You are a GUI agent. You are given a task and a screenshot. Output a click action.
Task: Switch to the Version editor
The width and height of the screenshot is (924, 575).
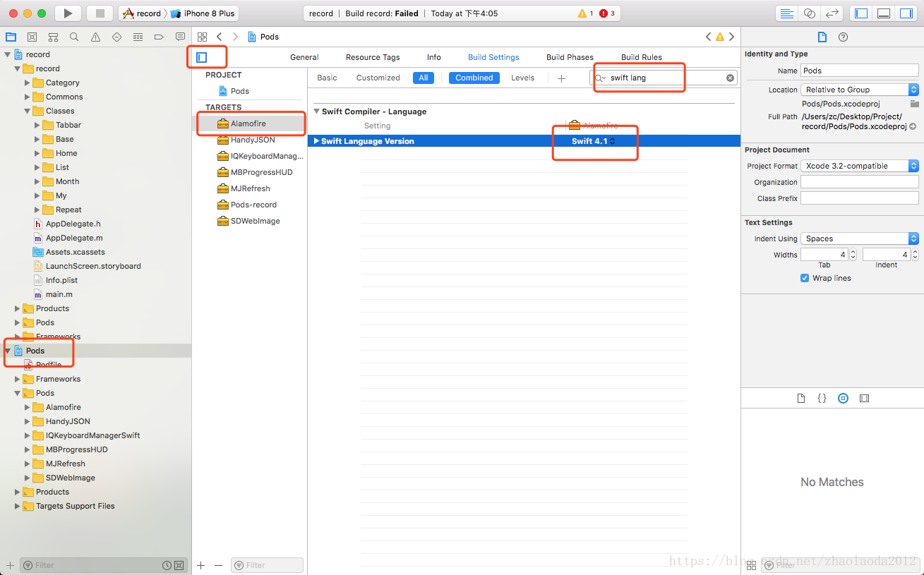click(x=832, y=13)
